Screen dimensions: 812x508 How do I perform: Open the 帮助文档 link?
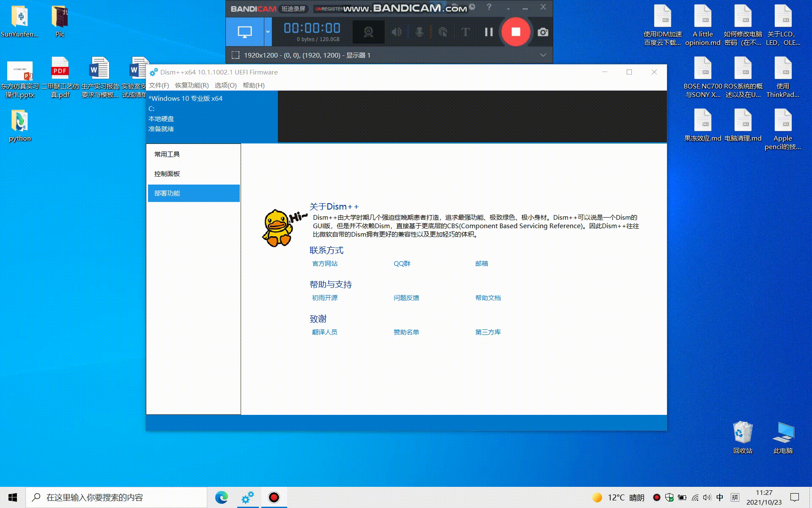488,298
